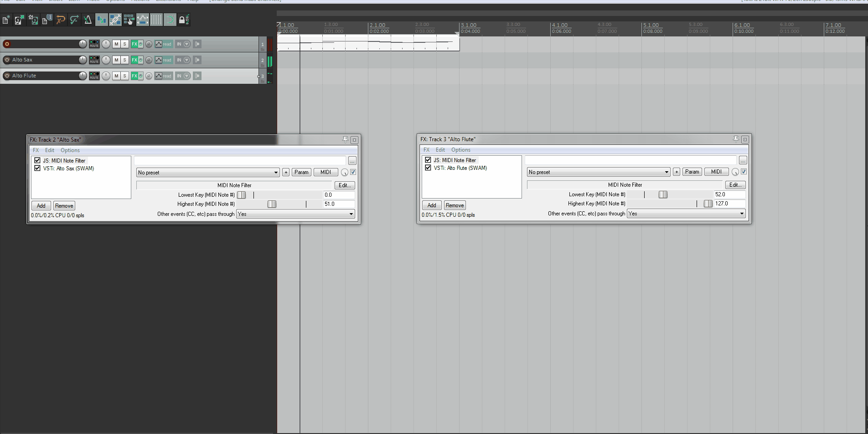868x434 pixels.
Task: Open project settings from the toolbar
Action: [x=46, y=20]
